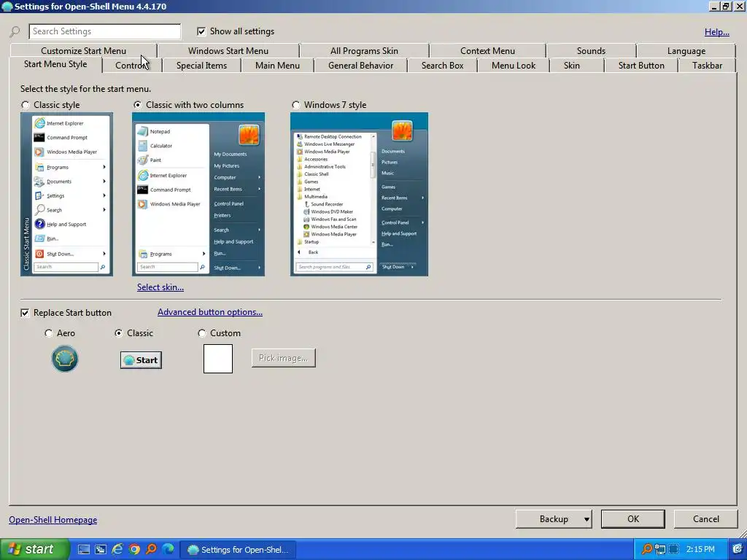Open the Controls tab
The height and width of the screenshot is (560, 747).
point(132,66)
